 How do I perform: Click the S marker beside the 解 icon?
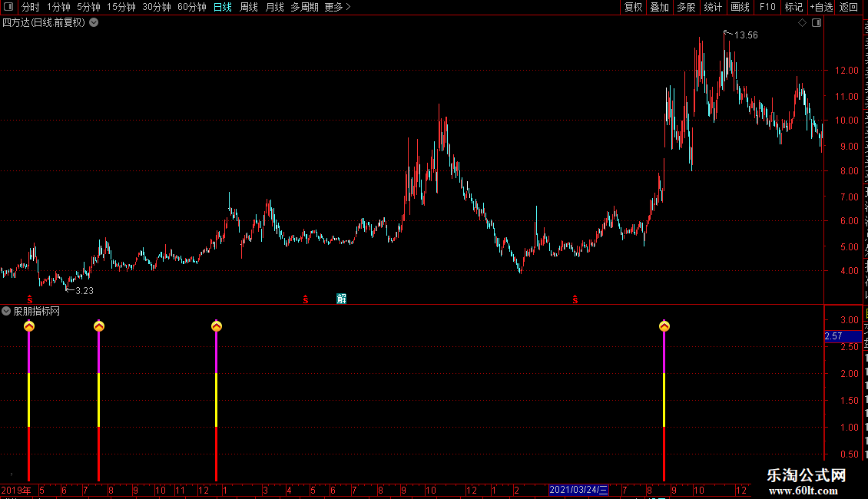(x=306, y=299)
